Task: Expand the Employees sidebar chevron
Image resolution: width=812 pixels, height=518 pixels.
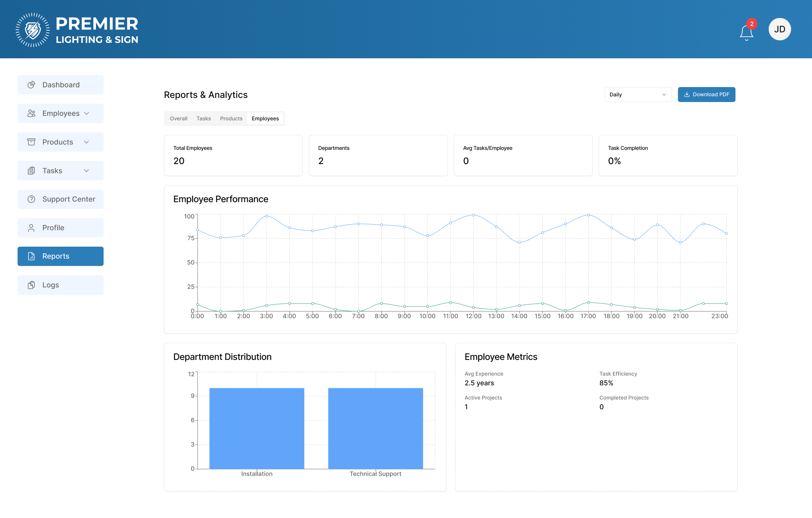Action: 87,114
